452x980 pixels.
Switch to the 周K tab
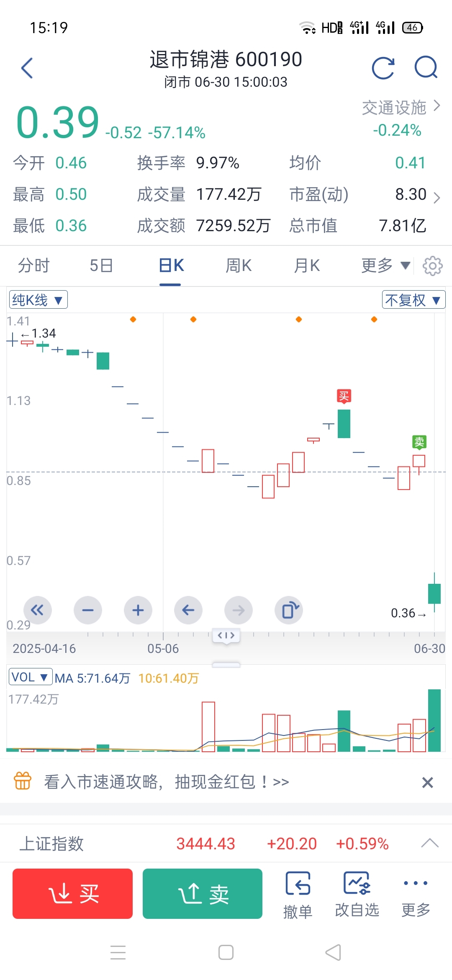(x=239, y=266)
